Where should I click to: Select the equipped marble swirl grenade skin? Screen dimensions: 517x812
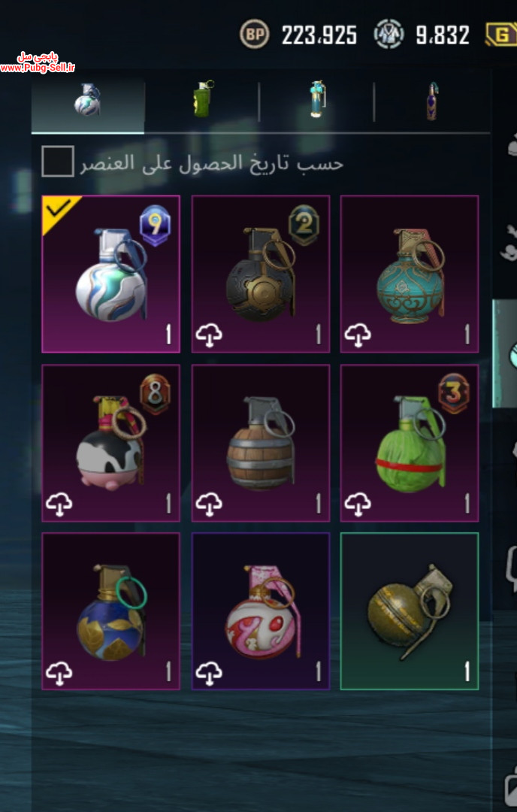tap(110, 274)
